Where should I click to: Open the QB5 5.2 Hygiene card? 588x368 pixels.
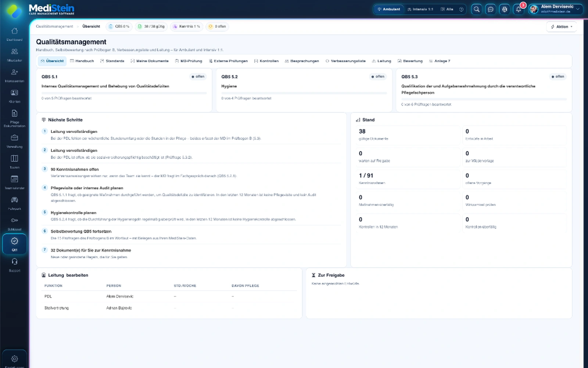(x=304, y=90)
